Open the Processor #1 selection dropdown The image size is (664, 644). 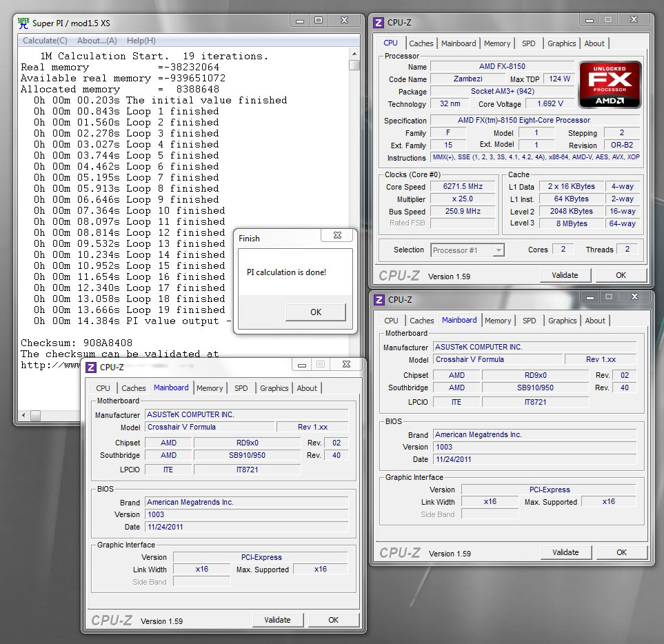tap(499, 250)
